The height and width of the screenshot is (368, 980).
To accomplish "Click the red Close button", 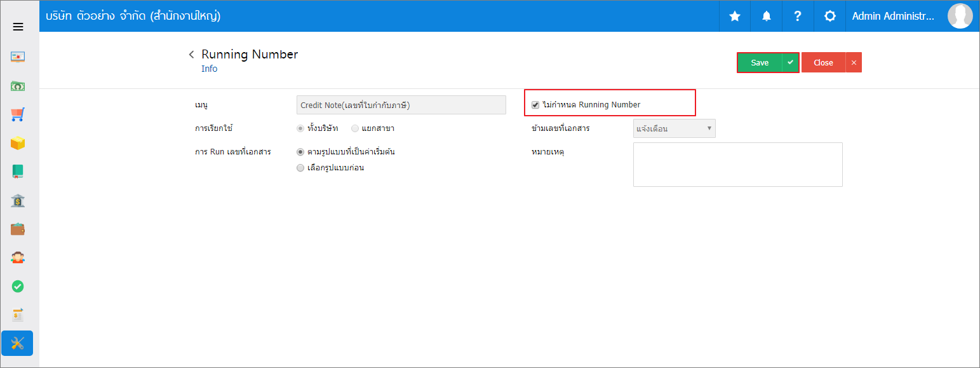I will 823,62.
